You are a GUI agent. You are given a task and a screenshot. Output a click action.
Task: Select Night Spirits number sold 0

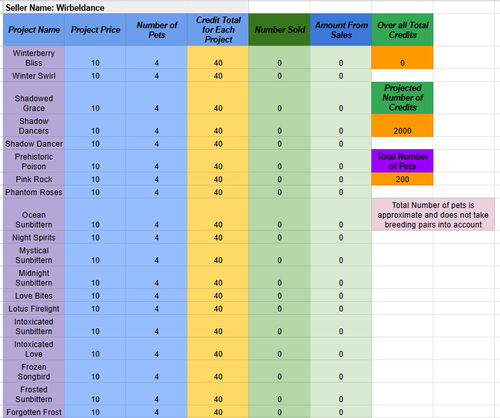tap(279, 238)
